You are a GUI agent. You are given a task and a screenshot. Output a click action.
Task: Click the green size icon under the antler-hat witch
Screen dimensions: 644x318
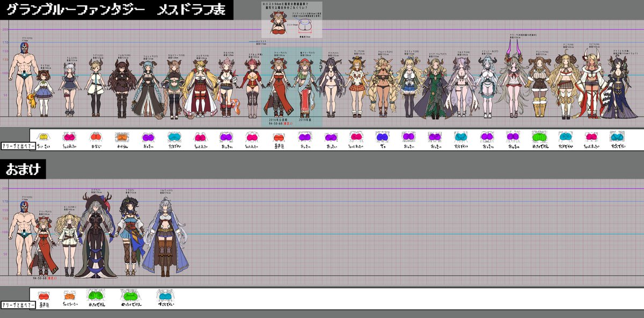pyautogui.click(x=95, y=295)
